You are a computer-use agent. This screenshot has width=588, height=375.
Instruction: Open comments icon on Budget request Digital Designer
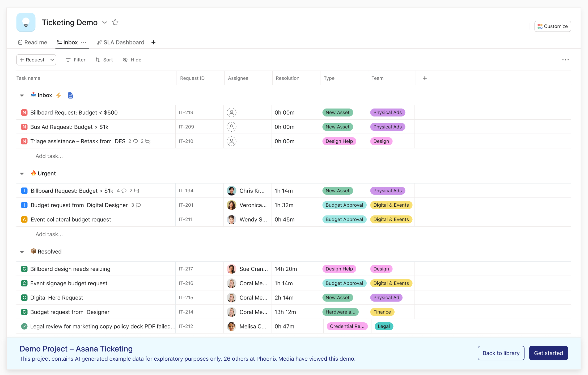click(x=138, y=205)
